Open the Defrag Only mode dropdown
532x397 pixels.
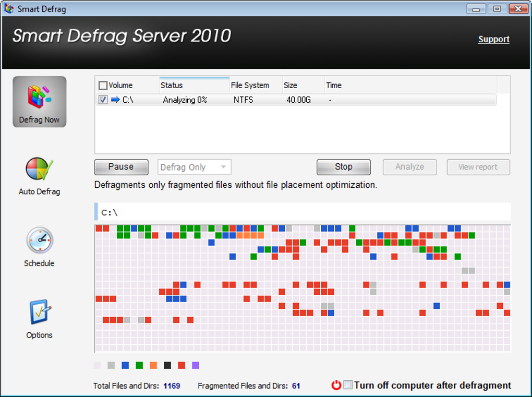[x=195, y=167]
